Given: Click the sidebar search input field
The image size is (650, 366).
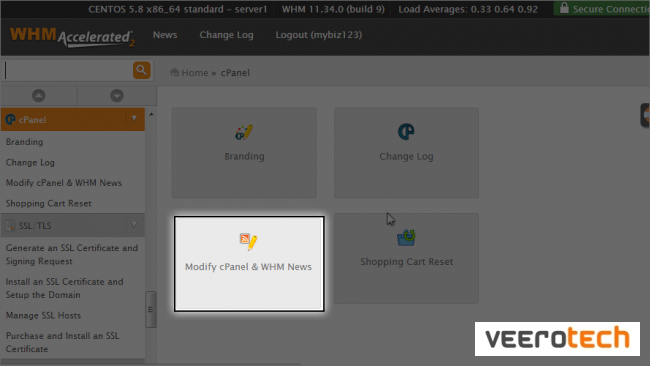Looking at the screenshot, I should tap(67, 70).
